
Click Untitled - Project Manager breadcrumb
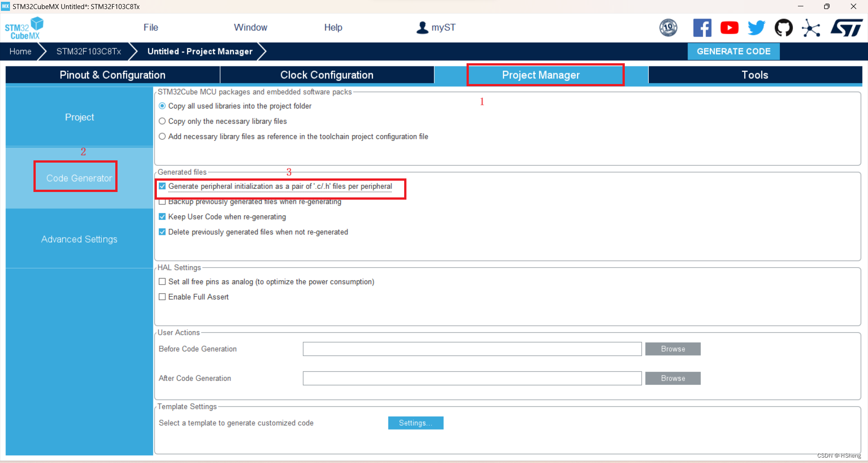click(x=200, y=51)
